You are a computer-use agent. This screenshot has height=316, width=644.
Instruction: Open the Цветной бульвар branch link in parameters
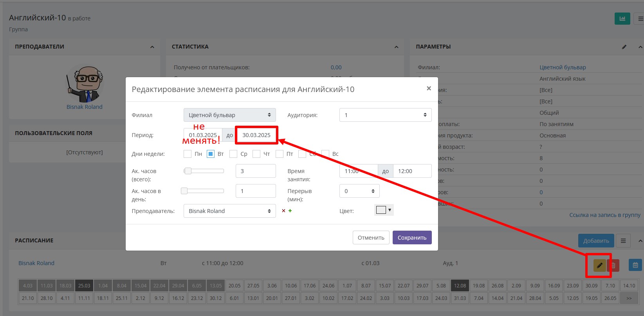pos(563,67)
